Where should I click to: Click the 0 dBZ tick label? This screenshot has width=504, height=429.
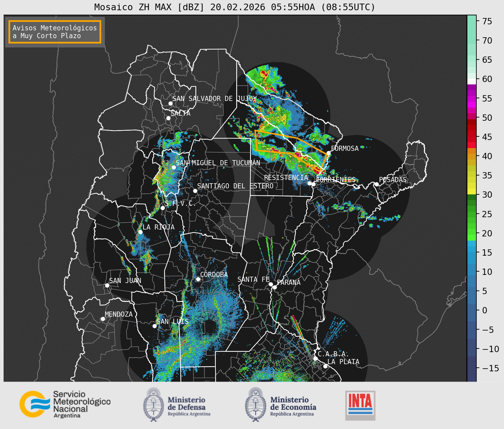[x=484, y=310]
